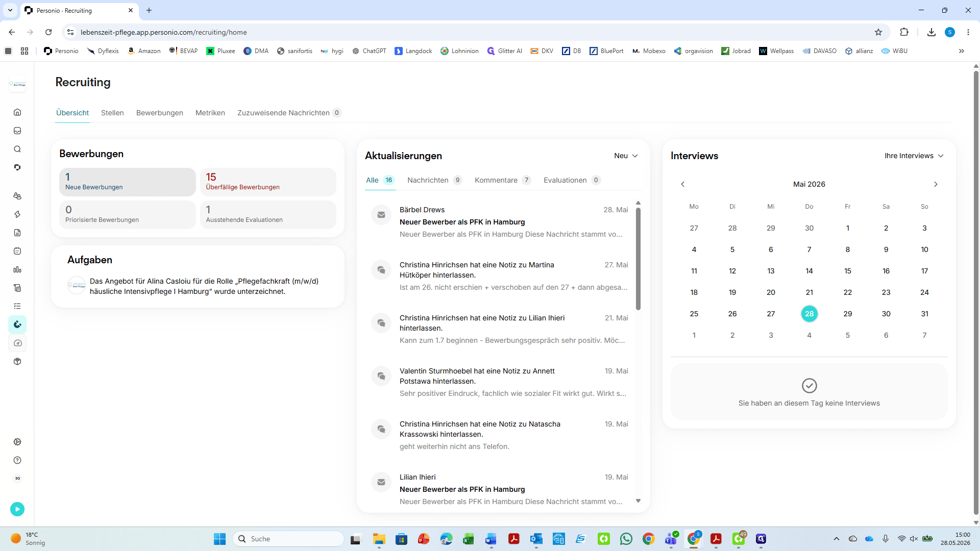Image resolution: width=980 pixels, height=551 pixels.
Task: Open the note about Lilian Ihieri
Action: coord(500,329)
